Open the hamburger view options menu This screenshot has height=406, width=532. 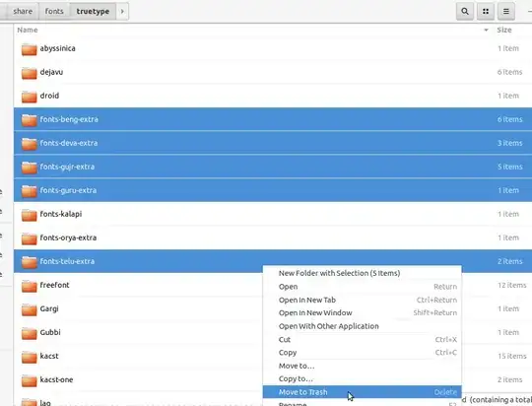click(x=505, y=12)
